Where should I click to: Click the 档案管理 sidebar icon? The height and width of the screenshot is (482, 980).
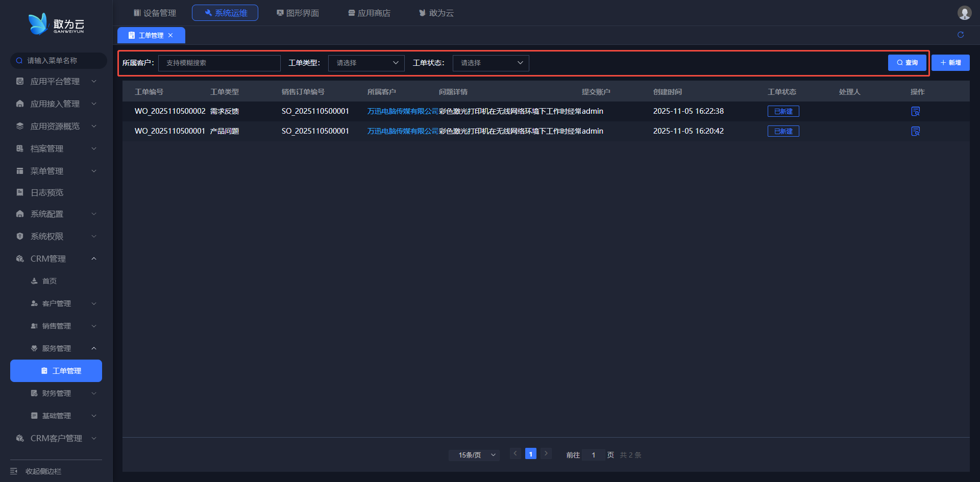[20, 148]
